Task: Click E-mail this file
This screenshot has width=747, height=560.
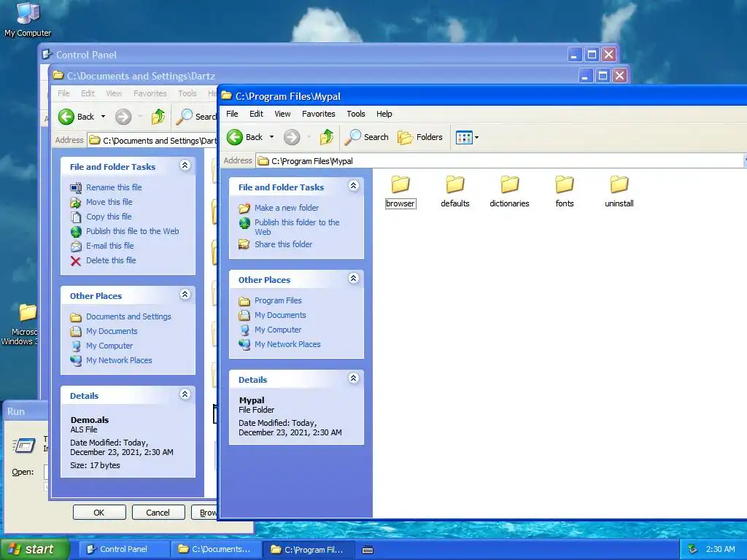Action: point(109,246)
